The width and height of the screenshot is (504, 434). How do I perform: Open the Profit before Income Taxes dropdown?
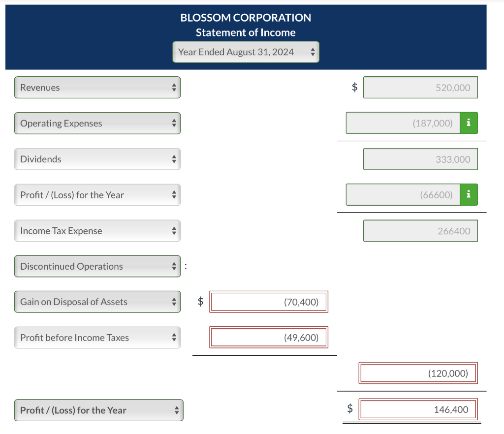click(97, 338)
